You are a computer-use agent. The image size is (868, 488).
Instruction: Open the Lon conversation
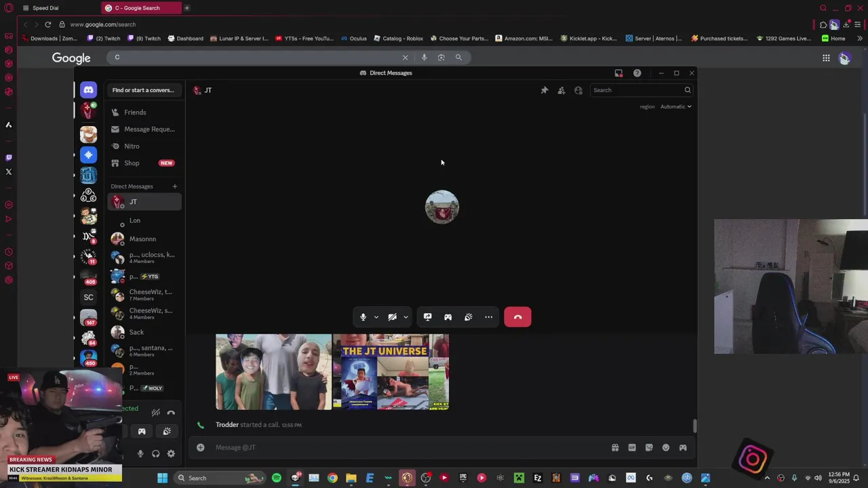(x=144, y=220)
